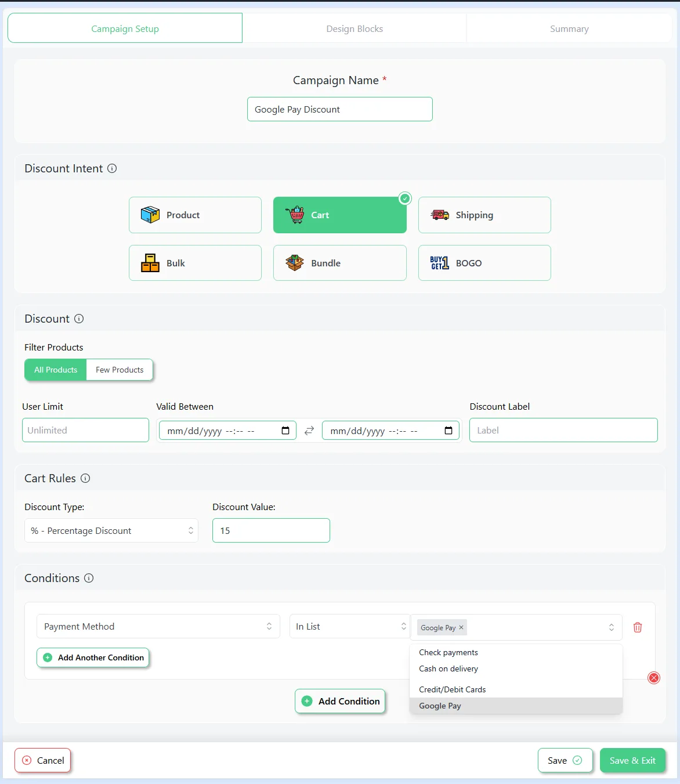Click the red remove condition group icon
Image resolution: width=680 pixels, height=784 pixels.
(654, 678)
